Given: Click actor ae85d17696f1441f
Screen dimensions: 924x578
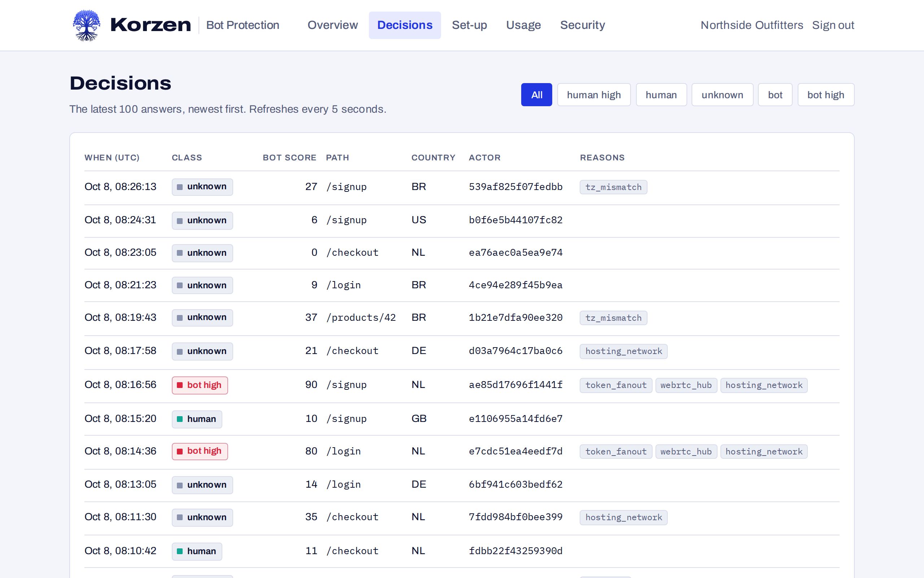Looking at the screenshot, I should click(x=515, y=385).
